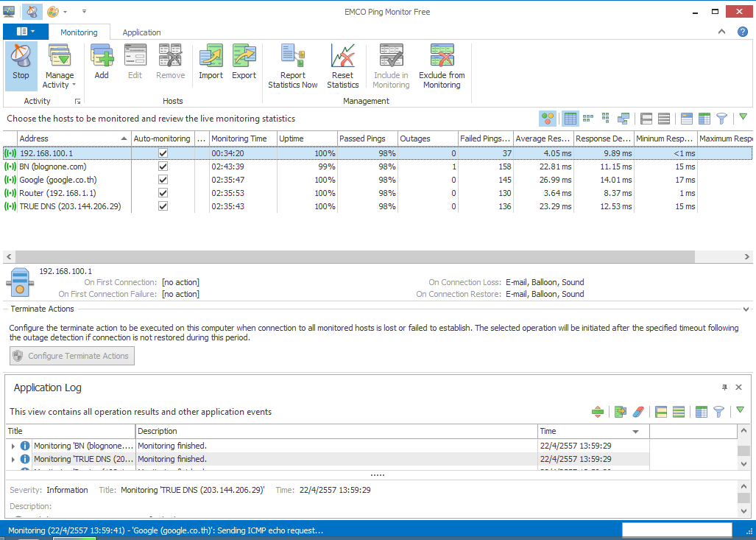Sort hosts by the Address column
This screenshot has height=540, width=756.
click(74, 138)
